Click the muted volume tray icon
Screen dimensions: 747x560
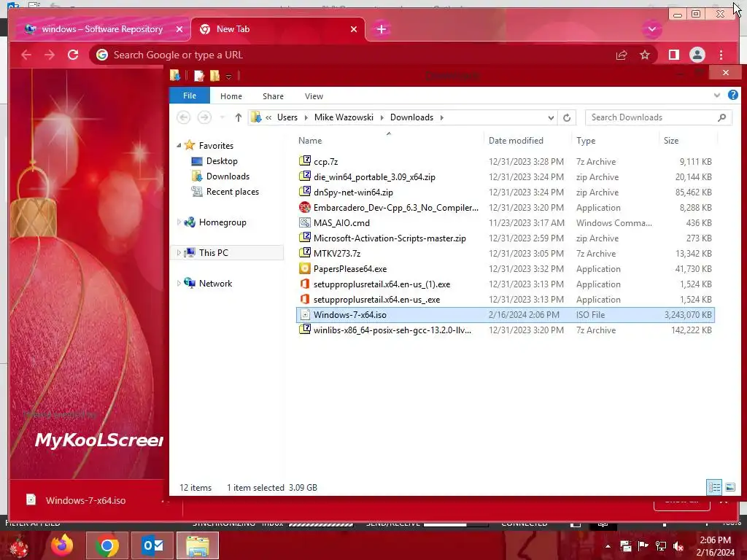[x=678, y=546]
